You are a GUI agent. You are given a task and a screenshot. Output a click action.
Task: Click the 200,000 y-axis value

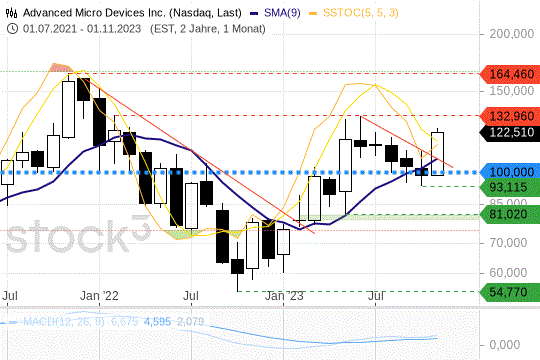pos(512,34)
